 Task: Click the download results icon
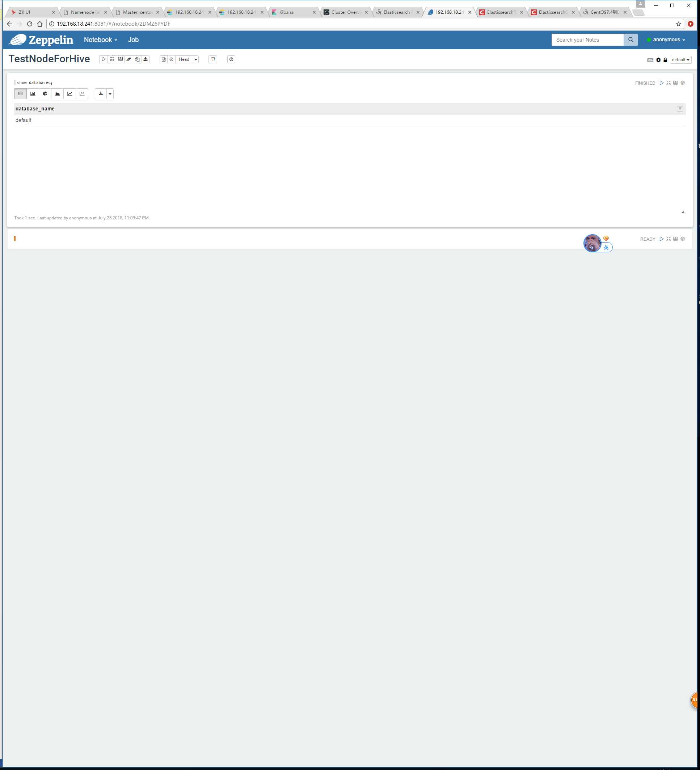pyautogui.click(x=101, y=93)
